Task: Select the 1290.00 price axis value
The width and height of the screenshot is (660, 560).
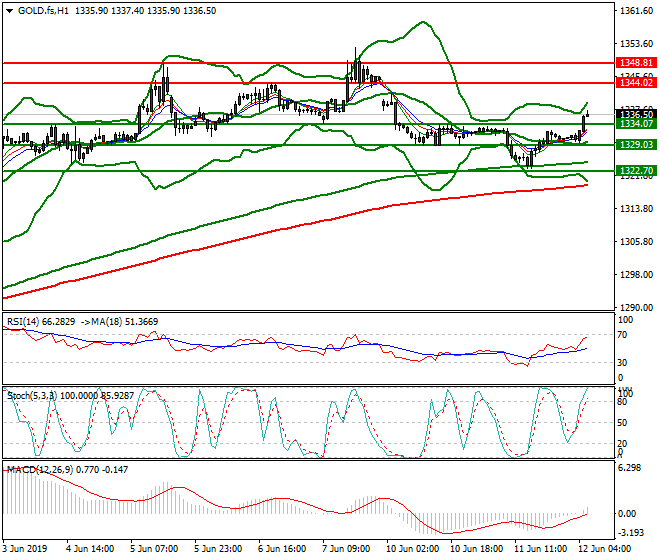Action: coord(636,307)
